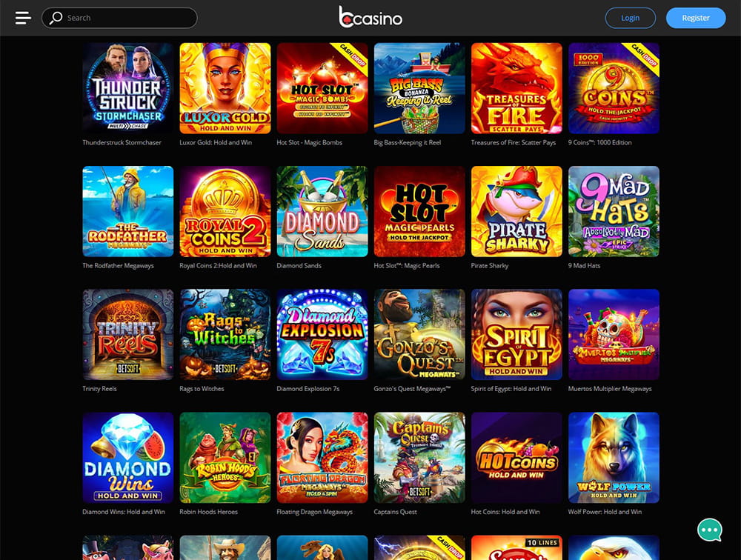Click the Register button
Screen dimensions: 741x560
(x=696, y=18)
